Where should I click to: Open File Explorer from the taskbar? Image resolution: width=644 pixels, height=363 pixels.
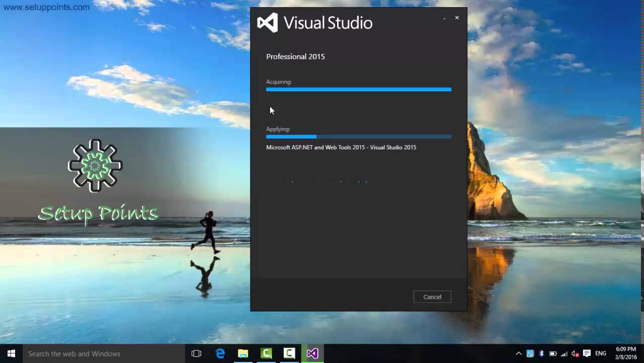point(243,353)
